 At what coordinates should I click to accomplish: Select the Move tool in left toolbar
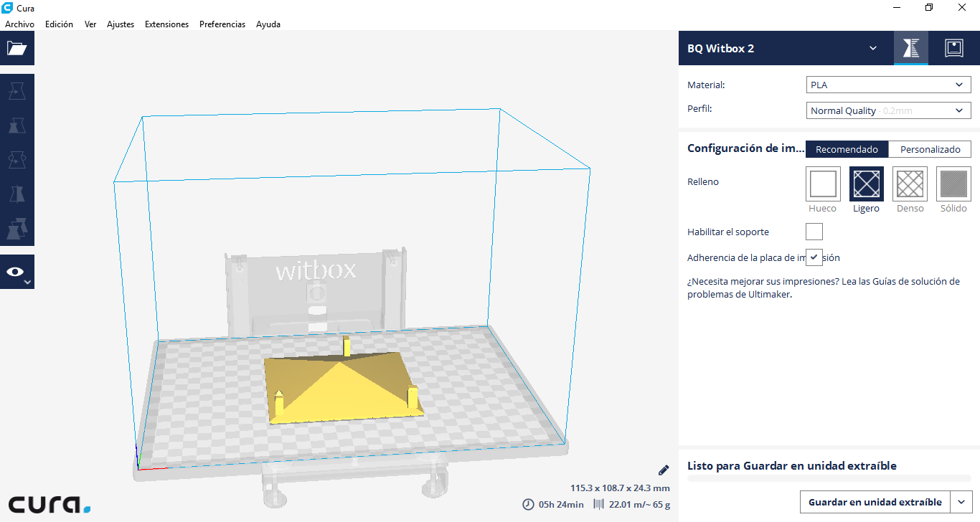click(x=17, y=91)
